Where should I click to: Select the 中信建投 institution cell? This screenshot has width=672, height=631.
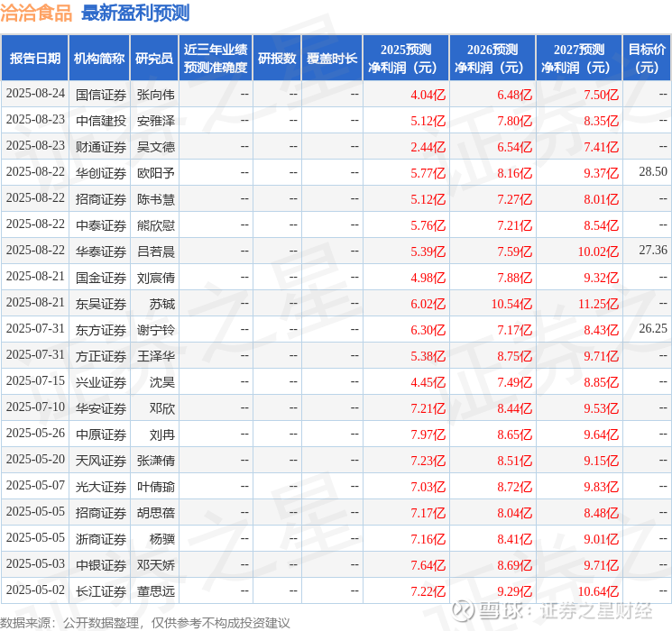[101, 121]
